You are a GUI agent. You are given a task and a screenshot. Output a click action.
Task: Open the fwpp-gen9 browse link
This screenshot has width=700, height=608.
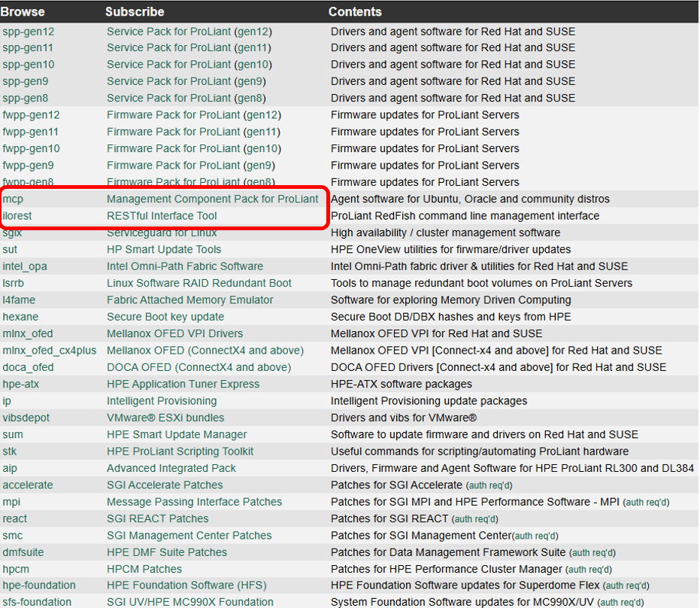(x=28, y=166)
